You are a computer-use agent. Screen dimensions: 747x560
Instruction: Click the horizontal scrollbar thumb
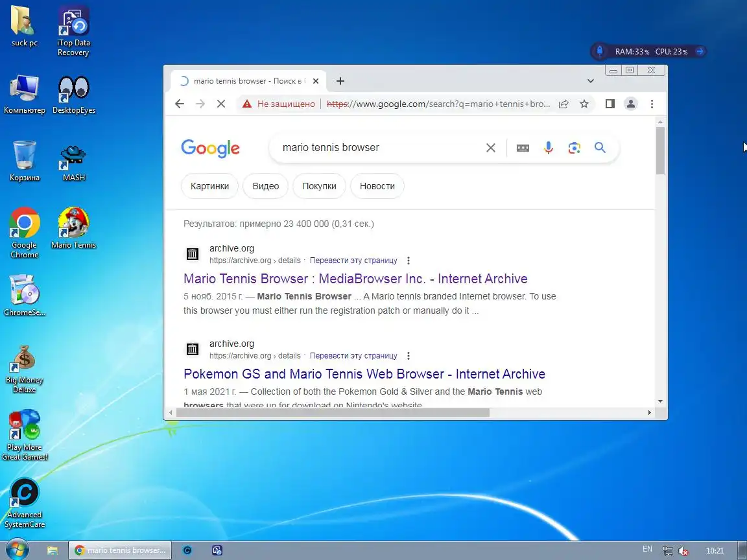click(333, 412)
